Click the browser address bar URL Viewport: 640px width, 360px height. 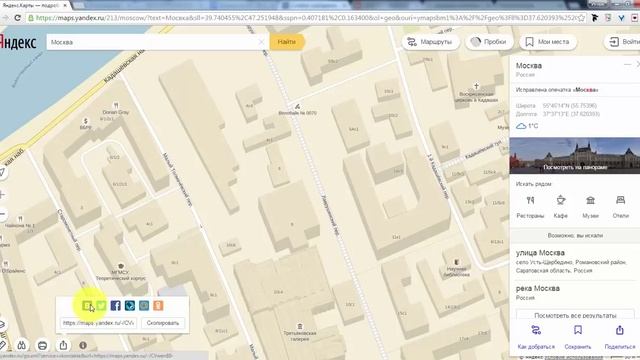305,18
